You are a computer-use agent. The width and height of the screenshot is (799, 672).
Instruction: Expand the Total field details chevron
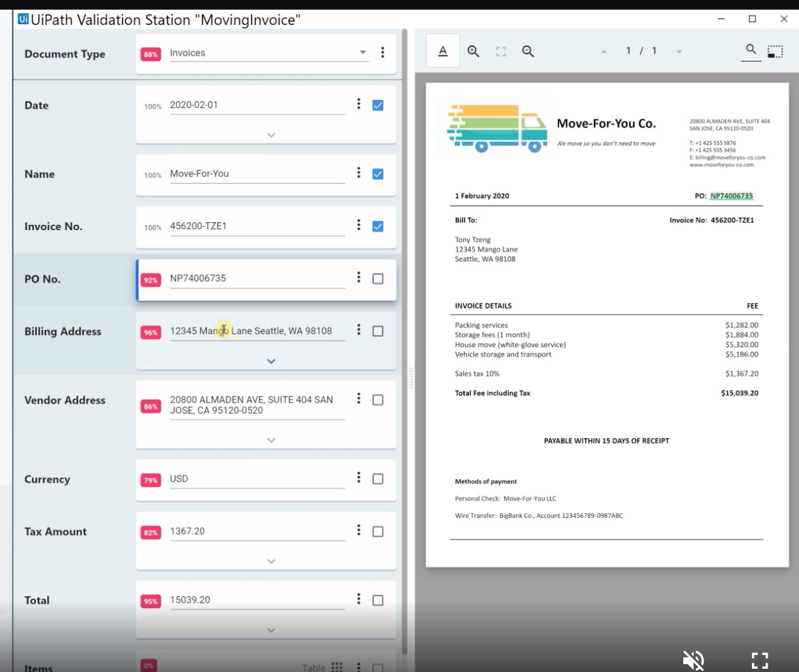271,630
